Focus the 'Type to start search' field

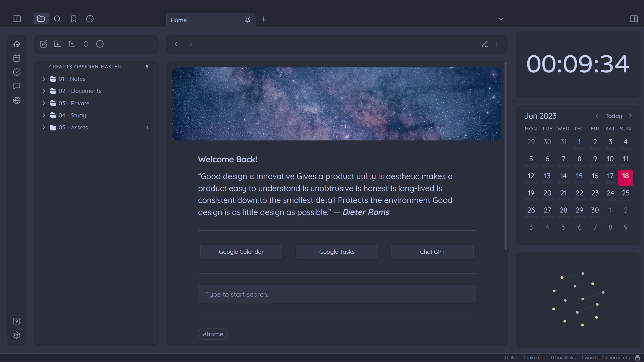point(336,294)
